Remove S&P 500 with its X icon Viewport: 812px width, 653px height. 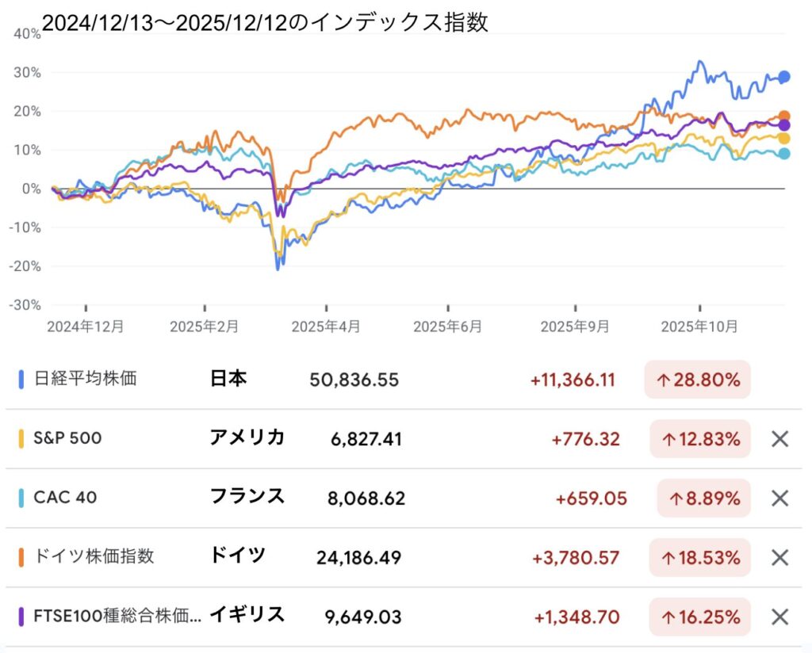[780, 438]
